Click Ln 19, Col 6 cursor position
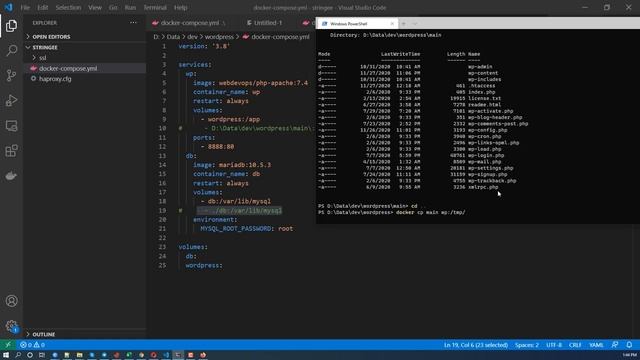The image size is (640, 360). coord(476,345)
